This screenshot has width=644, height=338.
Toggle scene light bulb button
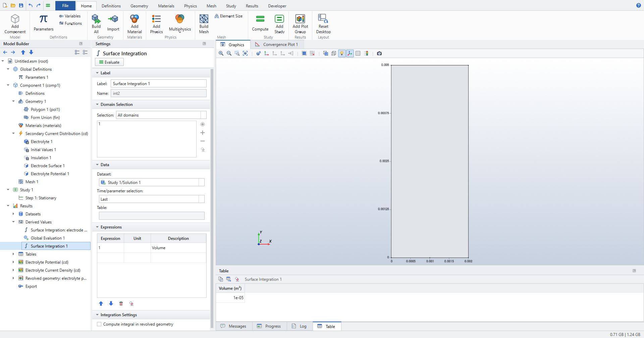tap(342, 53)
